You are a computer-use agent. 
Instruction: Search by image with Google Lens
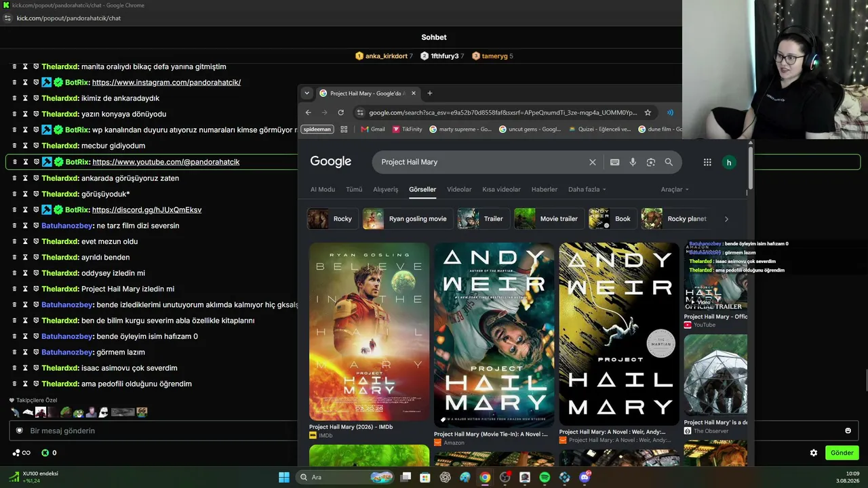pyautogui.click(x=651, y=162)
